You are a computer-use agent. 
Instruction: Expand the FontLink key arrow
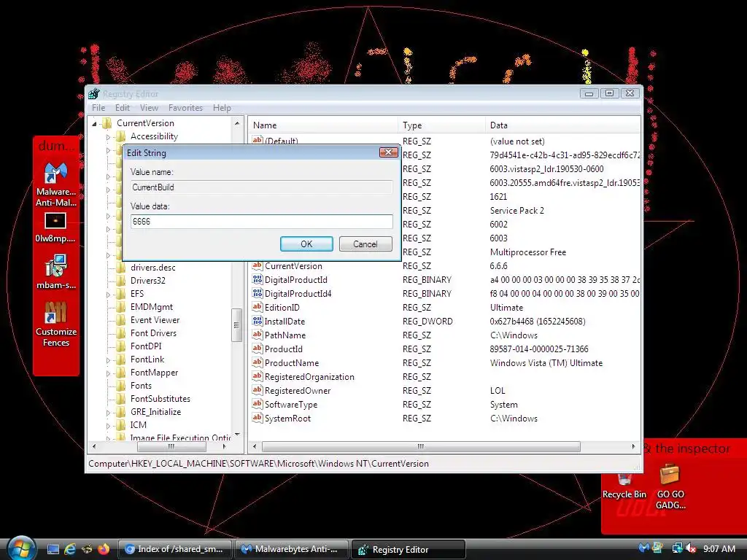click(108, 360)
